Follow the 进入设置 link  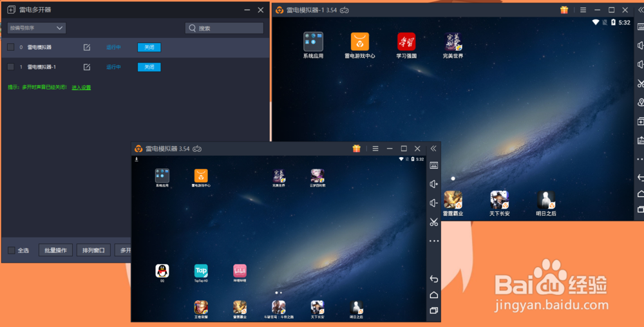pos(81,88)
